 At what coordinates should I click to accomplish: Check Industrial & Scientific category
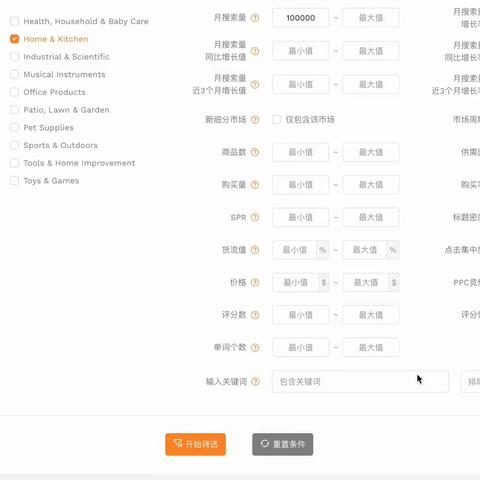click(x=14, y=57)
